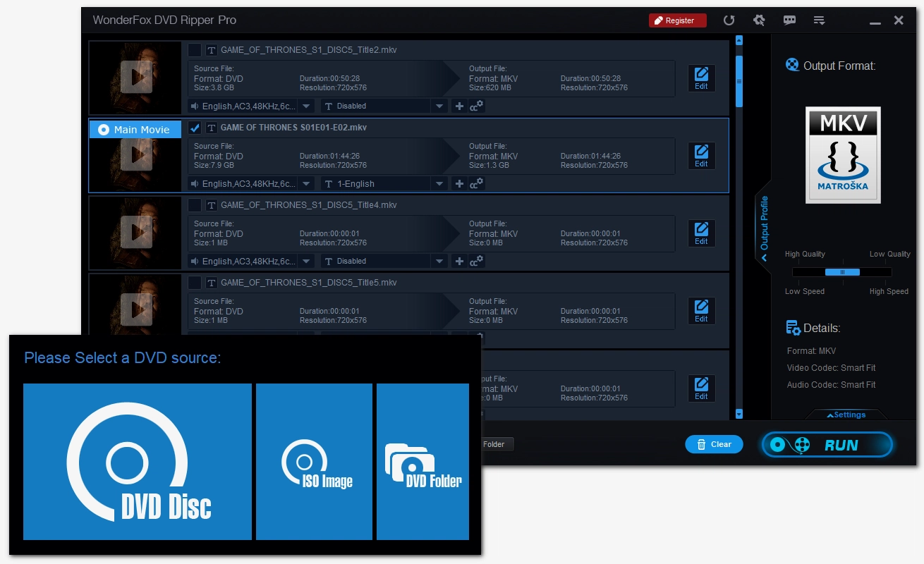924x564 pixels.
Task: Click the partially hidden Folder button
Action: point(497,444)
